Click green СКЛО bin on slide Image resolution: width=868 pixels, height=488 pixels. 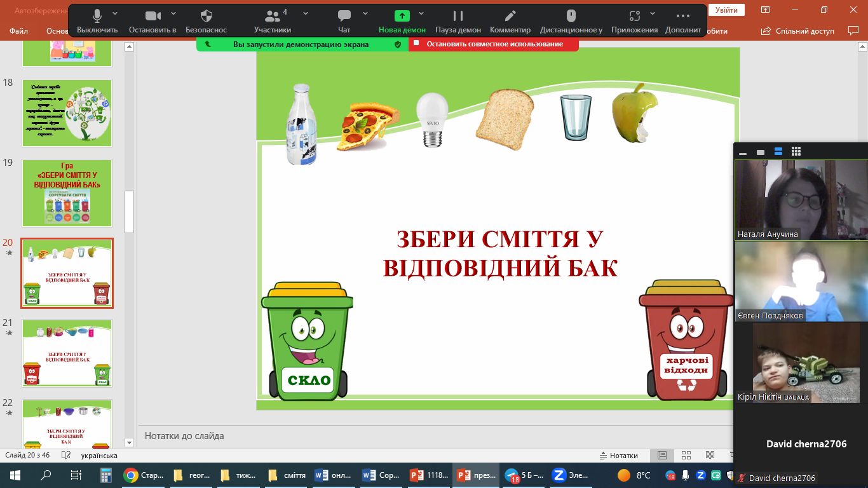coord(307,342)
